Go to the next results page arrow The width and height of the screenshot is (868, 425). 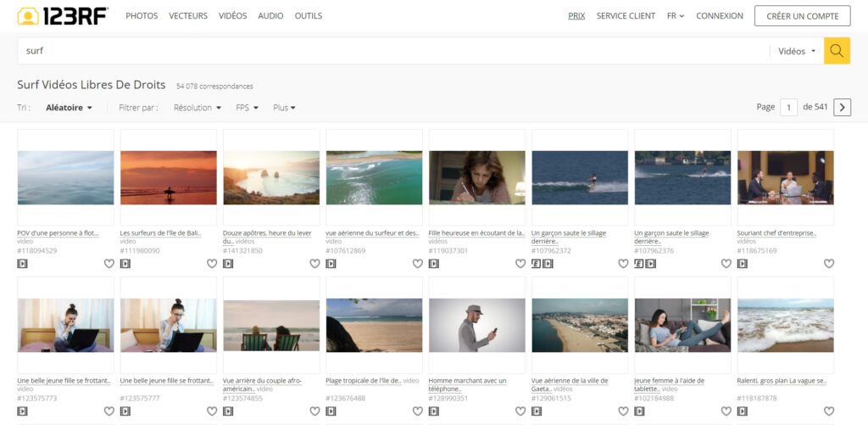click(x=842, y=107)
